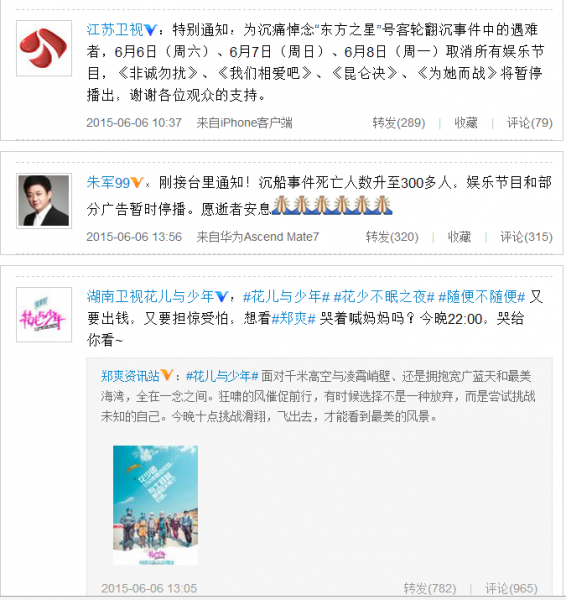Viewport: 566px width, 600px height.
Task: Click the praying hands emoji row
Action: [x=332, y=205]
